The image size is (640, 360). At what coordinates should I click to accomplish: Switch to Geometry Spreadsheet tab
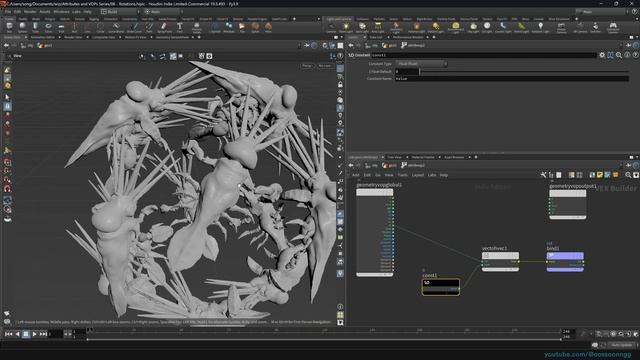point(173,37)
